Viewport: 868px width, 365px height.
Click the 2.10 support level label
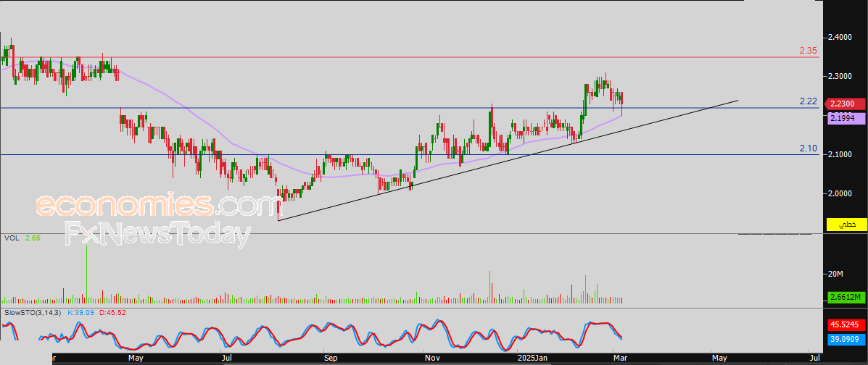(x=809, y=148)
